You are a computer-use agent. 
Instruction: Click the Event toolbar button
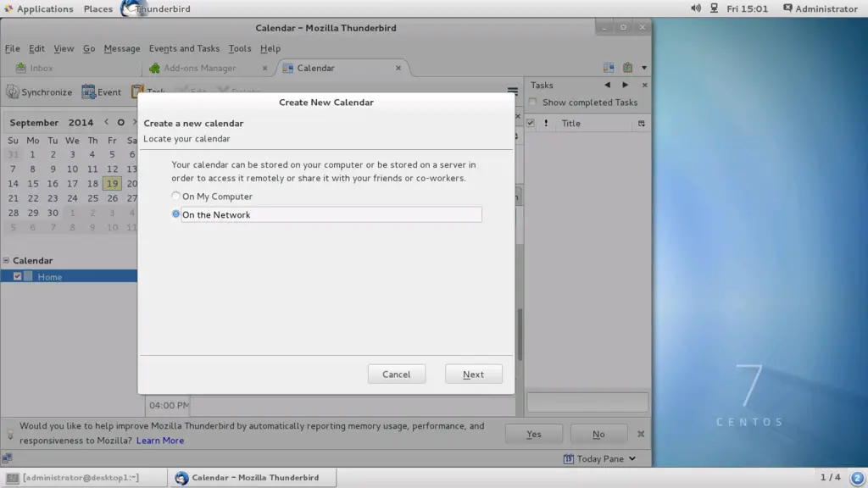coord(102,91)
